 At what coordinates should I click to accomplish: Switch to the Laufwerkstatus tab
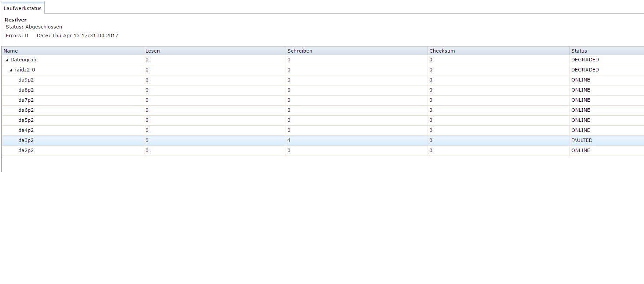pyautogui.click(x=23, y=8)
